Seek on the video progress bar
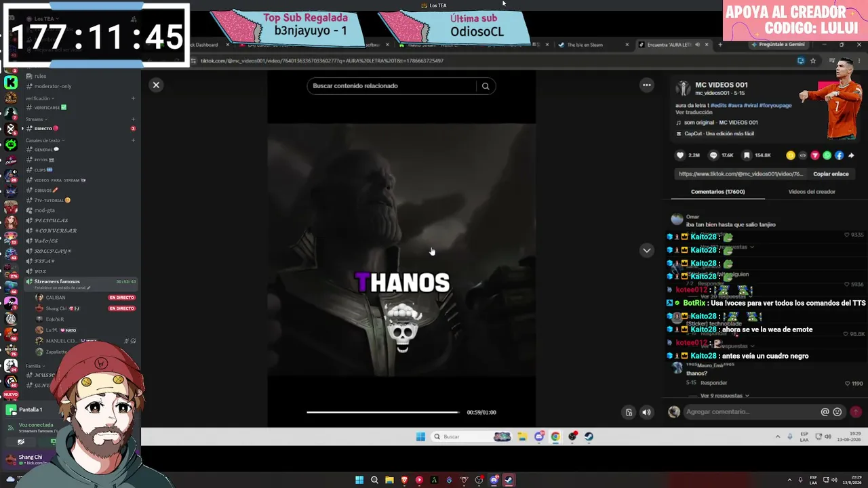 click(383, 412)
